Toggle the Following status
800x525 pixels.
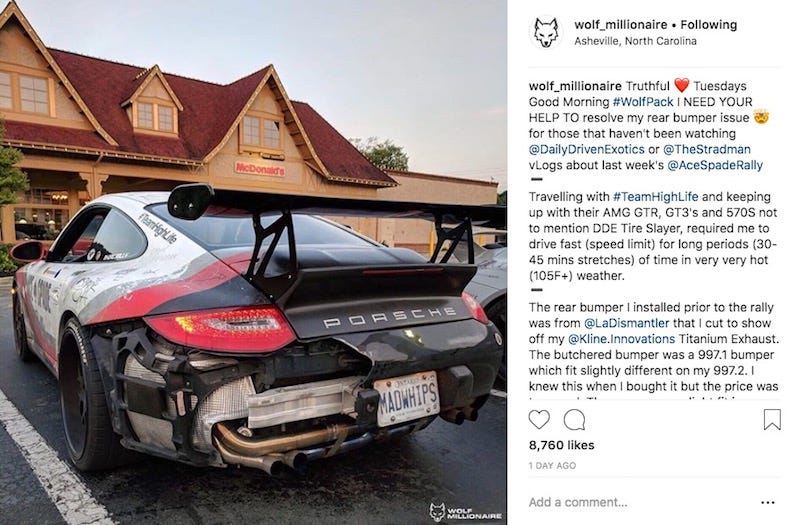(x=709, y=24)
